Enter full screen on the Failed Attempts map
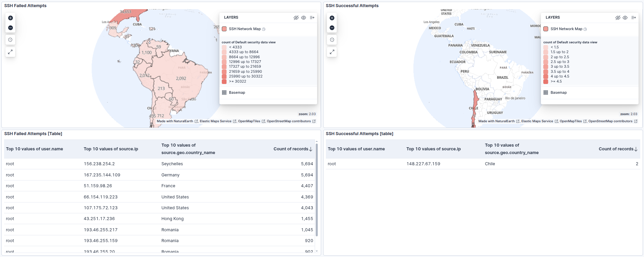 [x=11, y=52]
